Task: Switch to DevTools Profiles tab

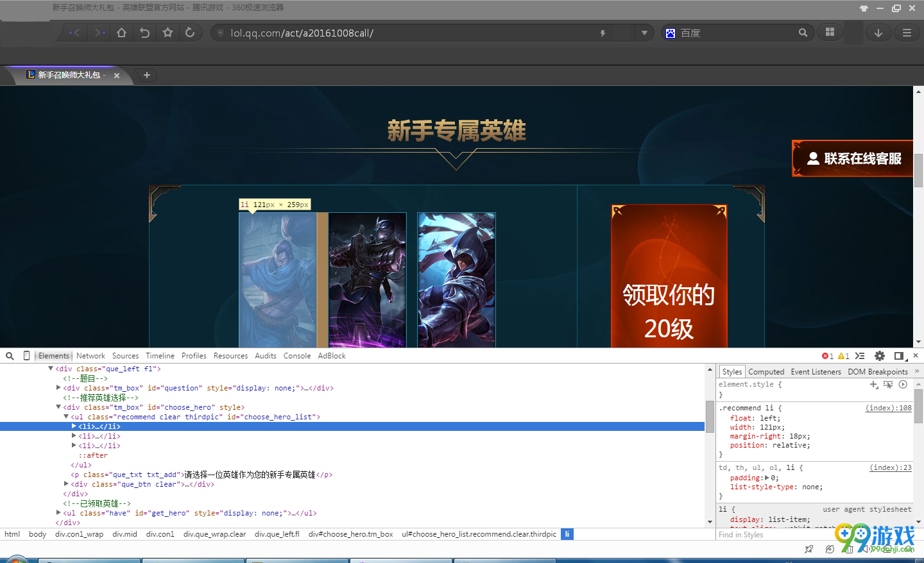Action: point(194,356)
